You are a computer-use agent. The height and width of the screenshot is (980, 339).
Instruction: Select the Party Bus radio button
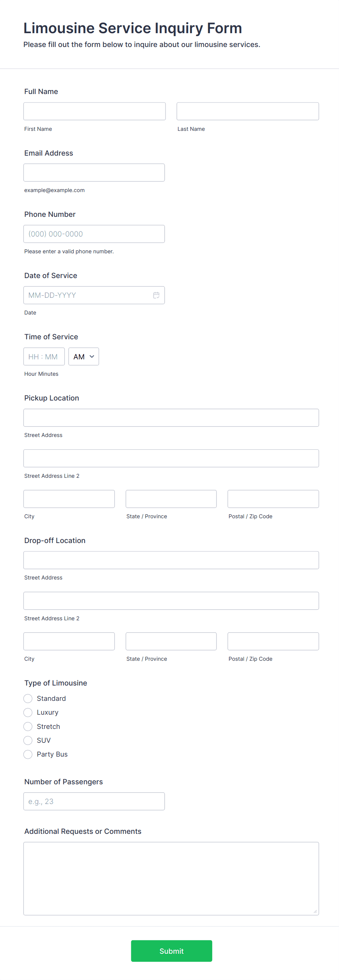(28, 754)
